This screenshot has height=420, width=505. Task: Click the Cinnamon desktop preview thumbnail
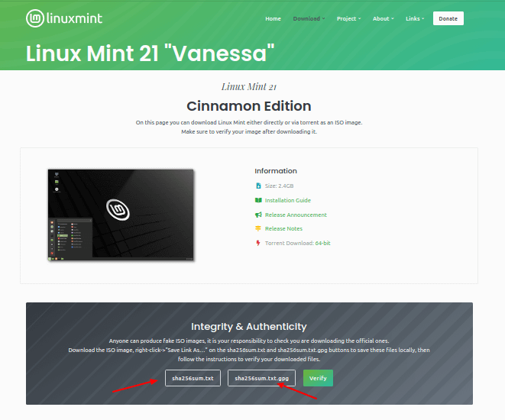[121, 215]
